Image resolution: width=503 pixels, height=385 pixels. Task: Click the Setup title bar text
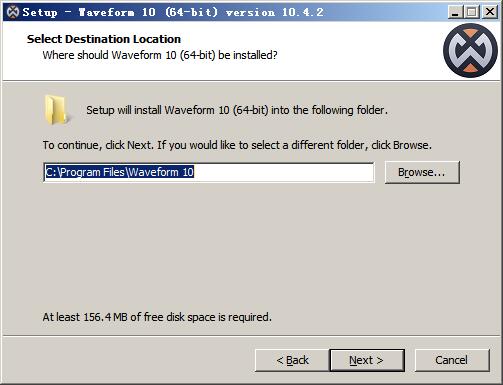(173, 12)
